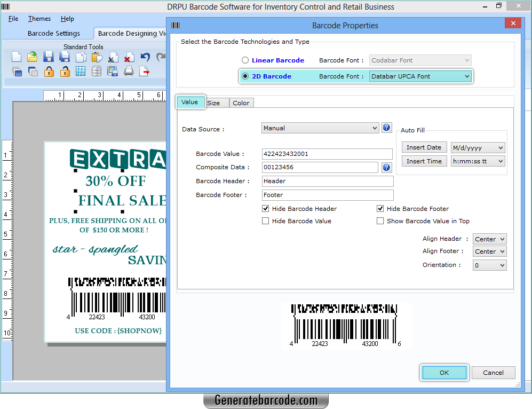Screen dimensions: 532x409
Task: Undo the last action
Action: tap(145, 56)
